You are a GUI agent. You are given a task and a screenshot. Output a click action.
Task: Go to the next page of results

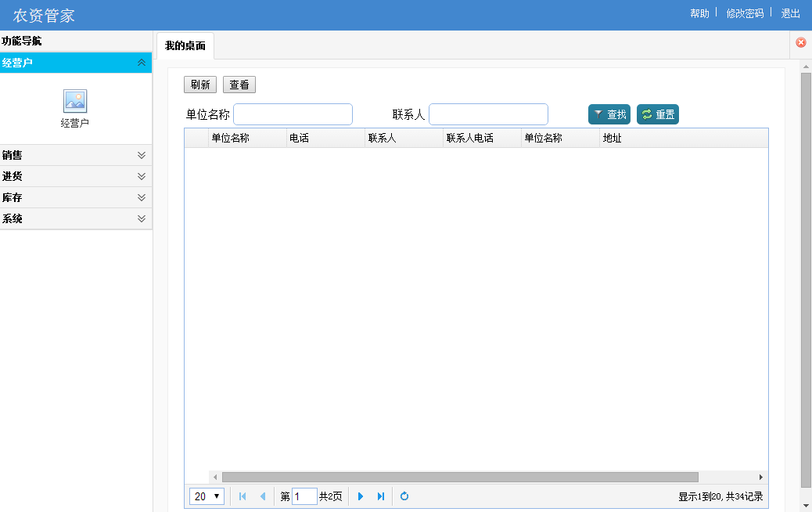click(361, 496)
